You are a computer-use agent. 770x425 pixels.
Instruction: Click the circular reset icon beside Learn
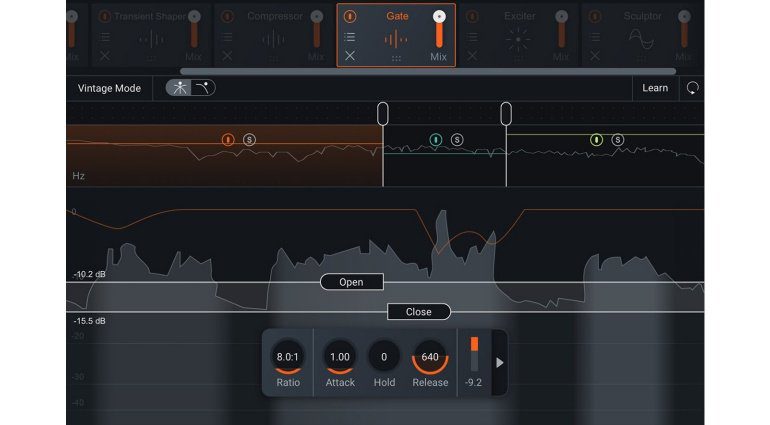click(692, 88)
